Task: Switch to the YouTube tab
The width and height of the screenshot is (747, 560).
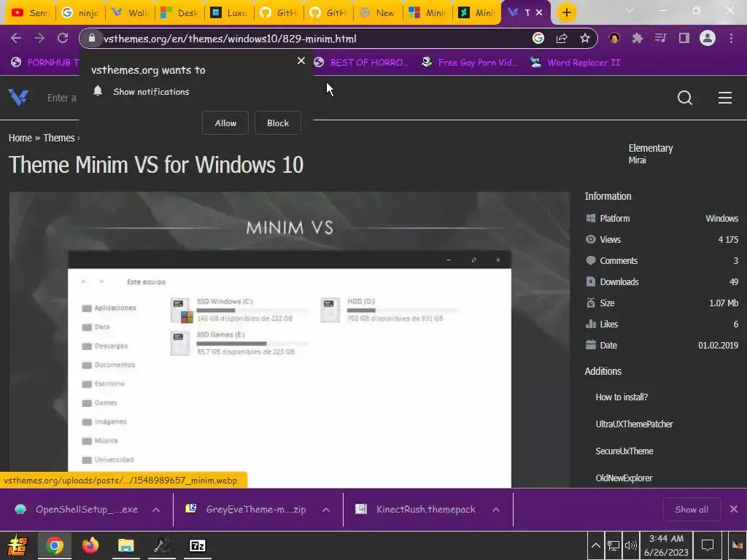Action: pyautogui.click(x=31, y=13)
